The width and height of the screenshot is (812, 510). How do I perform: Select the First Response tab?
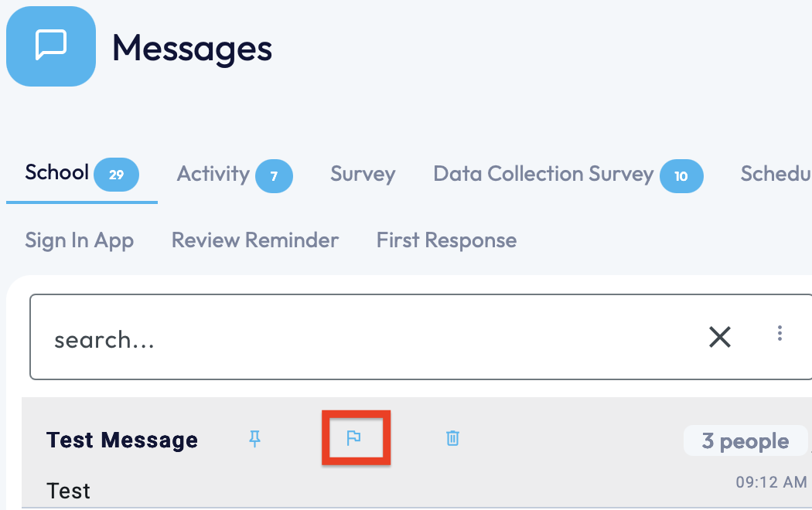(446, 240)
